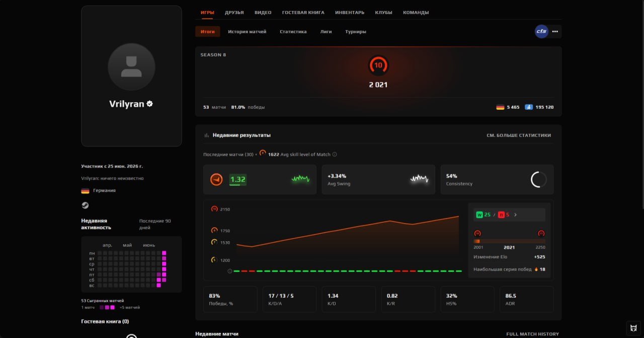Click level 10 badge at 2150 on chart
This screenshot has height=338, width=644.
(214, 209)
